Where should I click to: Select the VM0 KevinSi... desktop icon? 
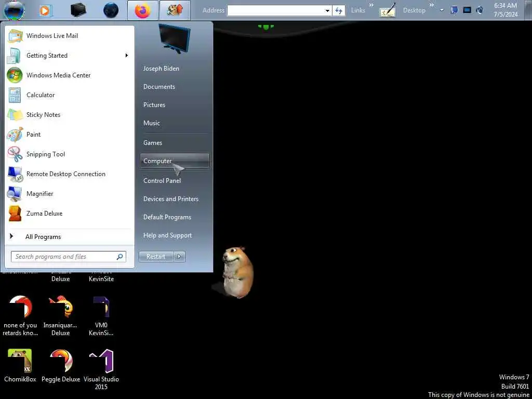(101, 315)
